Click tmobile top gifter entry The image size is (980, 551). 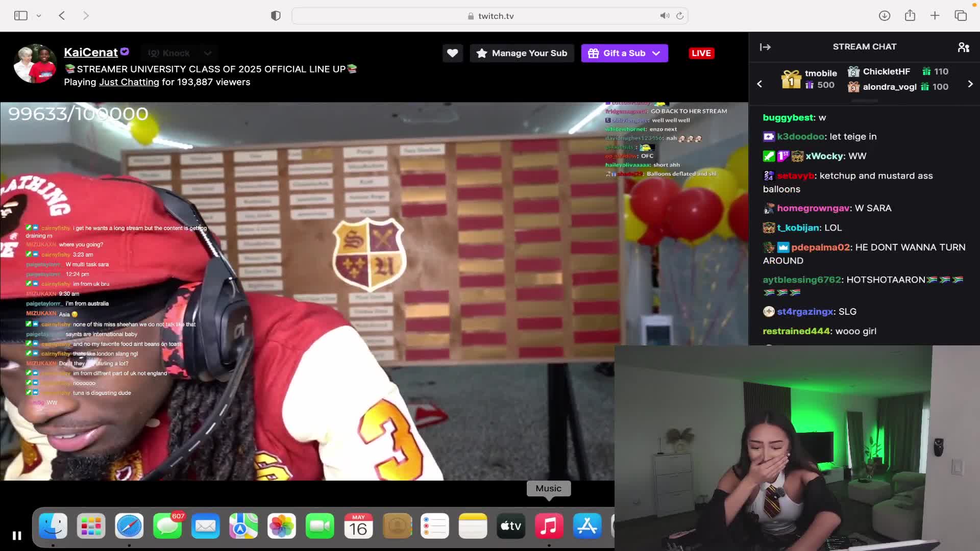[x=810, y=79]
